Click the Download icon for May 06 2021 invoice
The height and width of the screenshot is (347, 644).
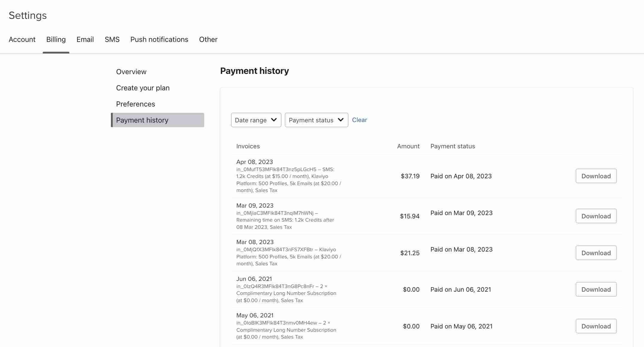point(596,326)
